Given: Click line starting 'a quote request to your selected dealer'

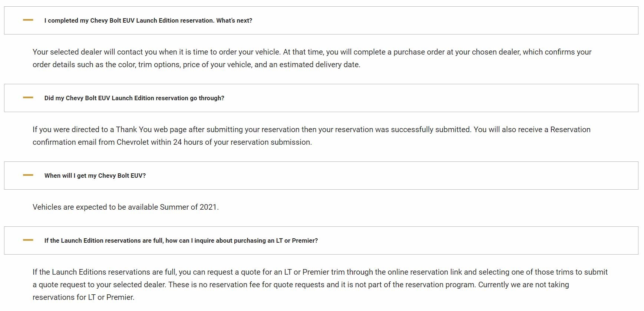Looking at the screenshot, I should [300, 285].
